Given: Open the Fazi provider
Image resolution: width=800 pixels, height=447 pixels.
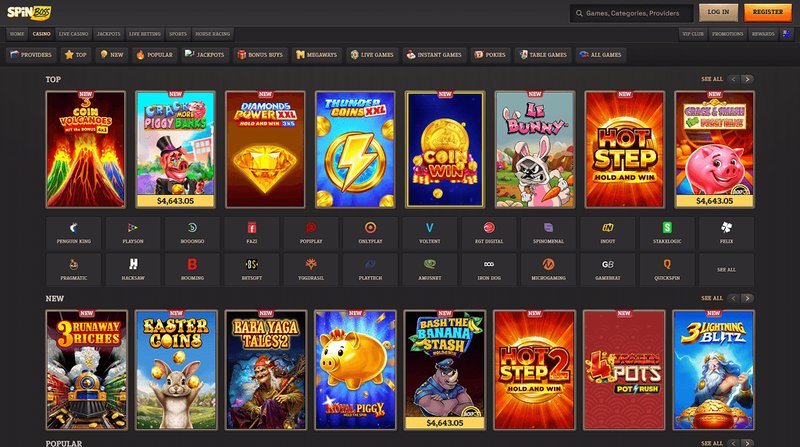Looking at the screenshot, I should 252,232.
